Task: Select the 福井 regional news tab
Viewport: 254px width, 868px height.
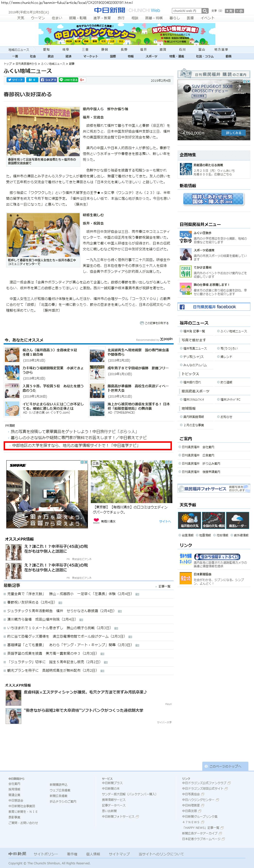Action: (x=143, y=50)
